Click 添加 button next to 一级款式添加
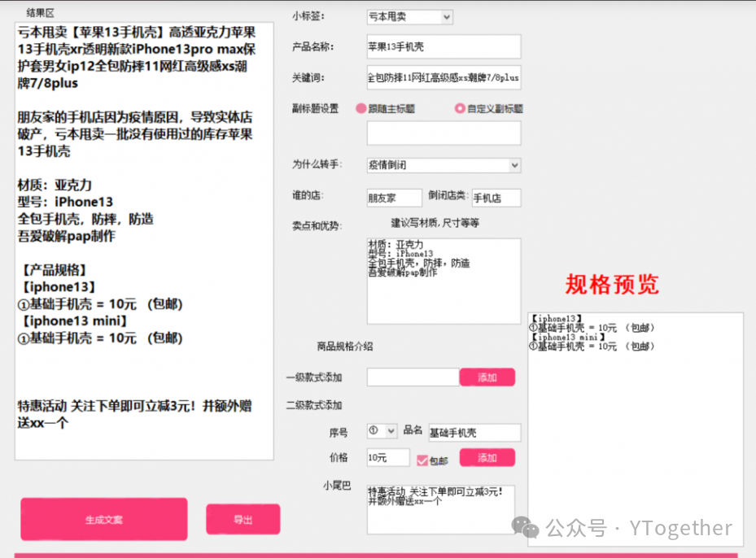 pyautogui.click(x=487, y=377)
